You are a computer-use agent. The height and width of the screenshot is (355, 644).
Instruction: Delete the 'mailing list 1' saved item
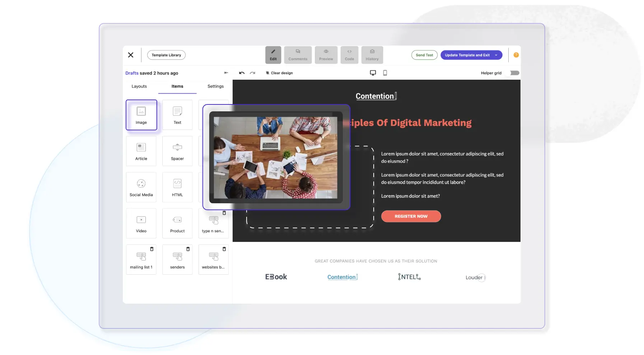coord(152,249)
